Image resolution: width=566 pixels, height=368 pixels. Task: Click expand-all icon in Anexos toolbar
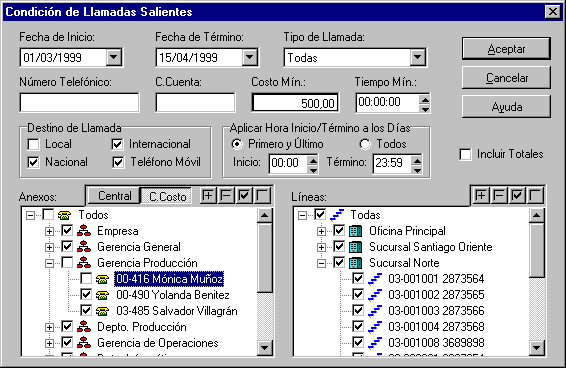click(208, 196)
